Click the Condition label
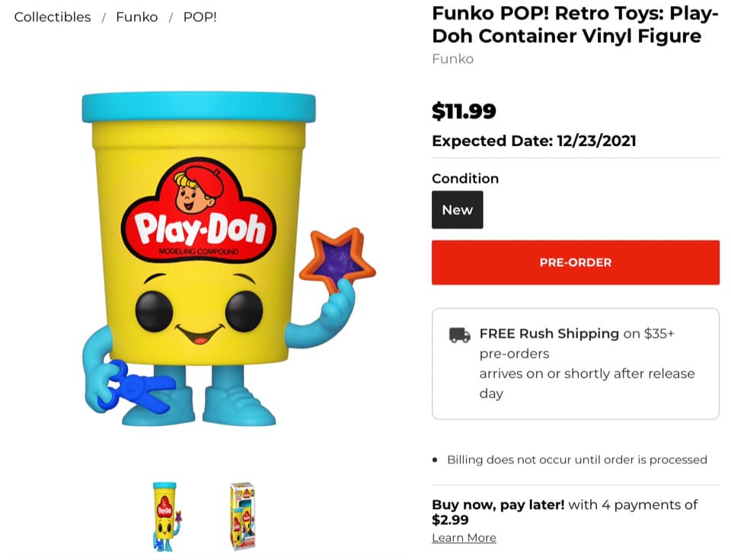Screen dimensions: 731x560 pos(465,179)
